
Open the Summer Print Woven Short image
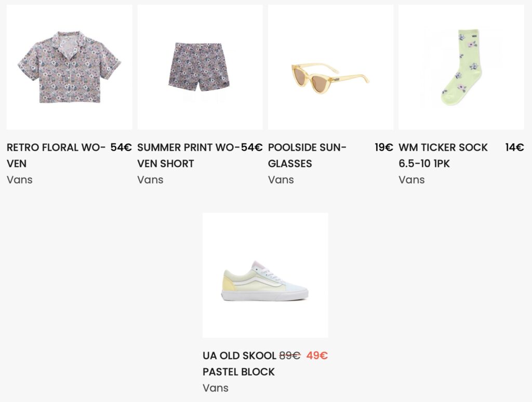[x=199, y=67]
